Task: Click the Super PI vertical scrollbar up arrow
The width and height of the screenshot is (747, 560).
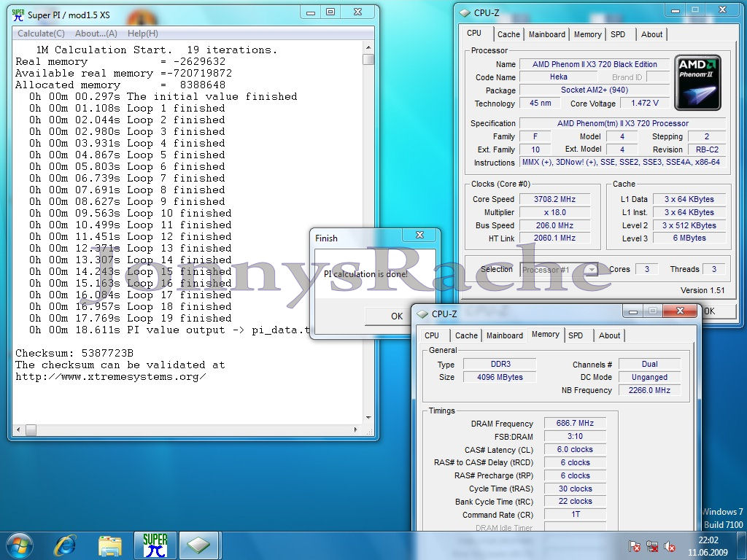Action: point(368,47)
